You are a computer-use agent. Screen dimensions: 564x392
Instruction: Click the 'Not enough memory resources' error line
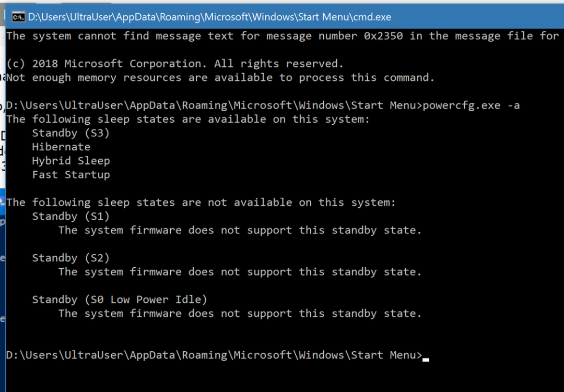coord(220,78)
